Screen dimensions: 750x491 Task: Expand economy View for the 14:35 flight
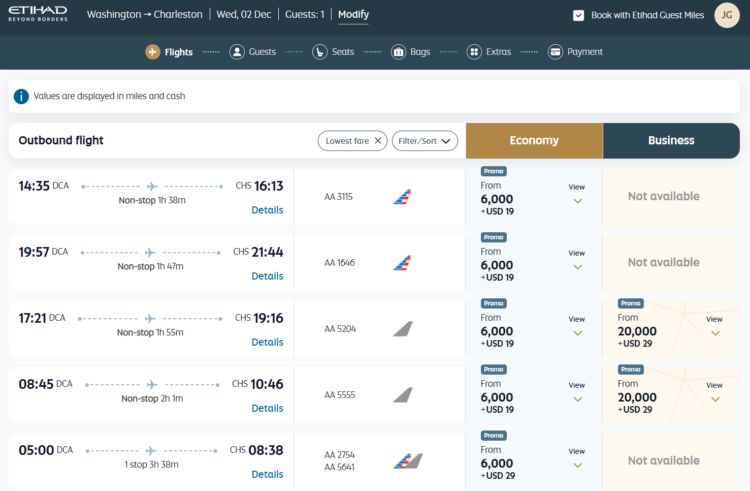[x=577, y=194]
